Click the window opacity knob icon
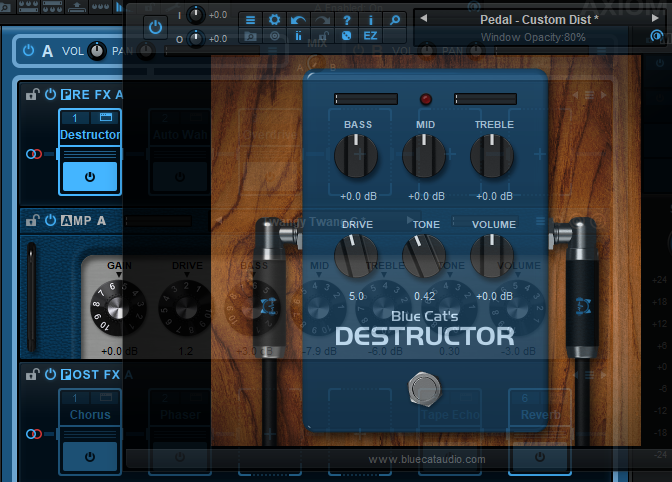 pyautogui.click(x=656, y=36)
